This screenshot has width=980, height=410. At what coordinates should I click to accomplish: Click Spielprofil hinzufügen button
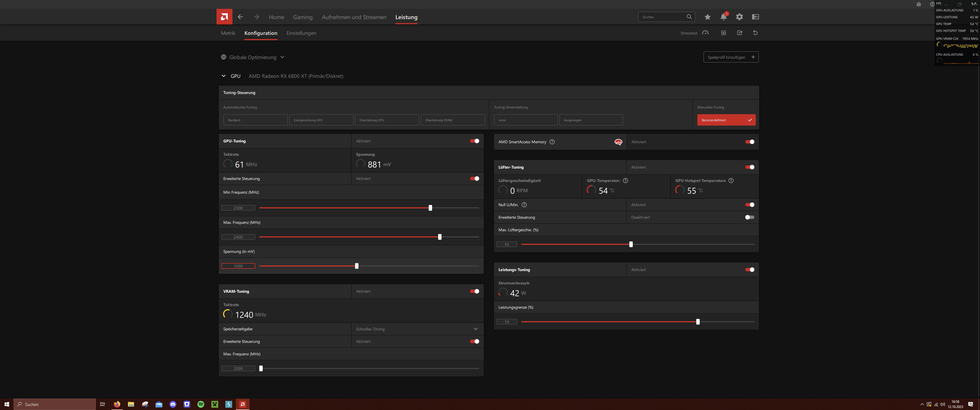[x=730, y=57]
